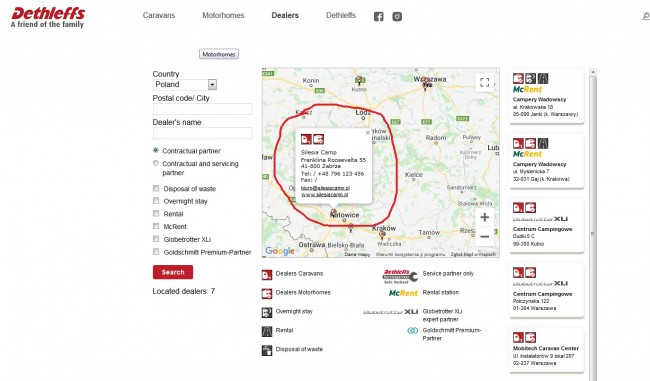Open the Motorhomes navigation menu
This screenshot has width=650, height=381.
pyautogui.click(x=223, y=15)
